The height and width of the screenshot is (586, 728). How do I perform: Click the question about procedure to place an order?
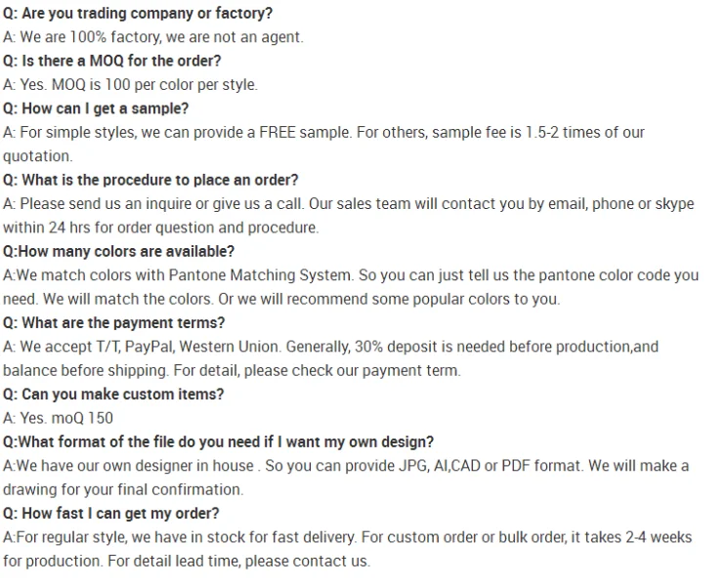(x=150, y=180)
